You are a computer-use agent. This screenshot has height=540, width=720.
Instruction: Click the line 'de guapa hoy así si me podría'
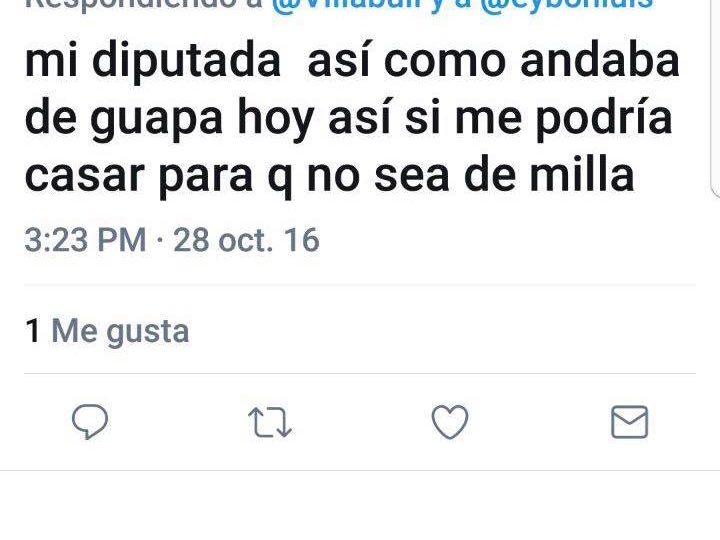349,119
